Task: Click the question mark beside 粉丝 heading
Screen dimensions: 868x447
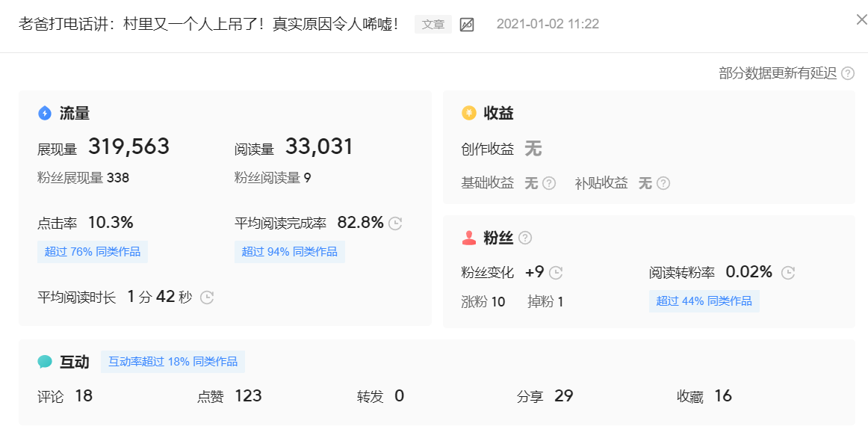Action: click(x=526, y=238)
